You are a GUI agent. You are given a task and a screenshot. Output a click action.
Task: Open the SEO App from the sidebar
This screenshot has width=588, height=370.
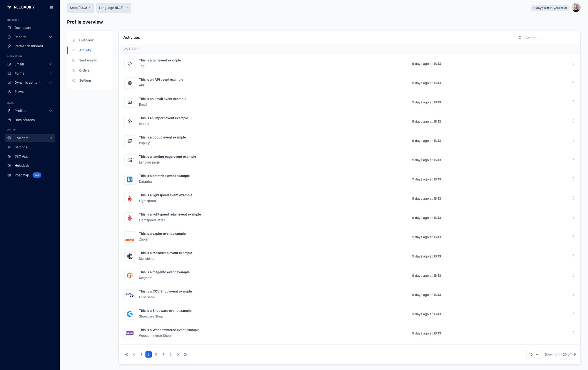coord(21,156)
